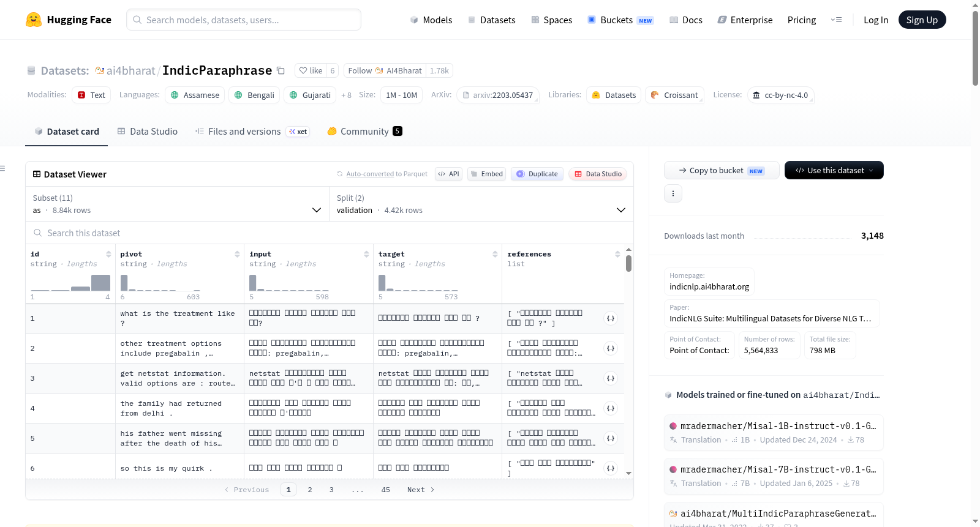Screen dimensions: 980x527
Task: Select the Croissant library tag
Action: point(674,95)
